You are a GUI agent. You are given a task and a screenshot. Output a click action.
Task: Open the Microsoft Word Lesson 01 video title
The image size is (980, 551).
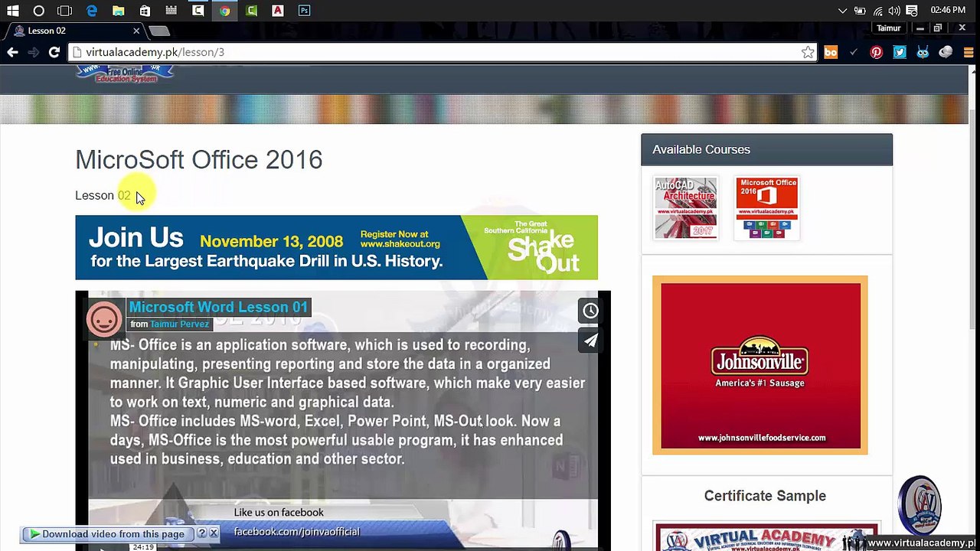tap(218, 307)
